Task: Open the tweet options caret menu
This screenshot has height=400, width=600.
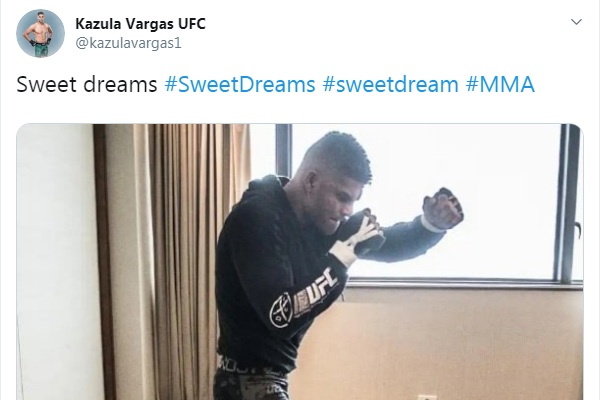Action: coord(576,22)
